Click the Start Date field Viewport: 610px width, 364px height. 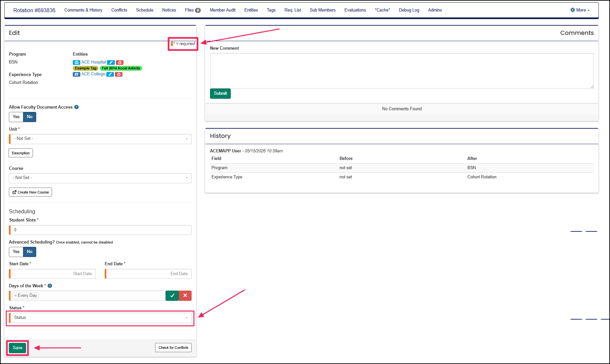click(52, 274)
